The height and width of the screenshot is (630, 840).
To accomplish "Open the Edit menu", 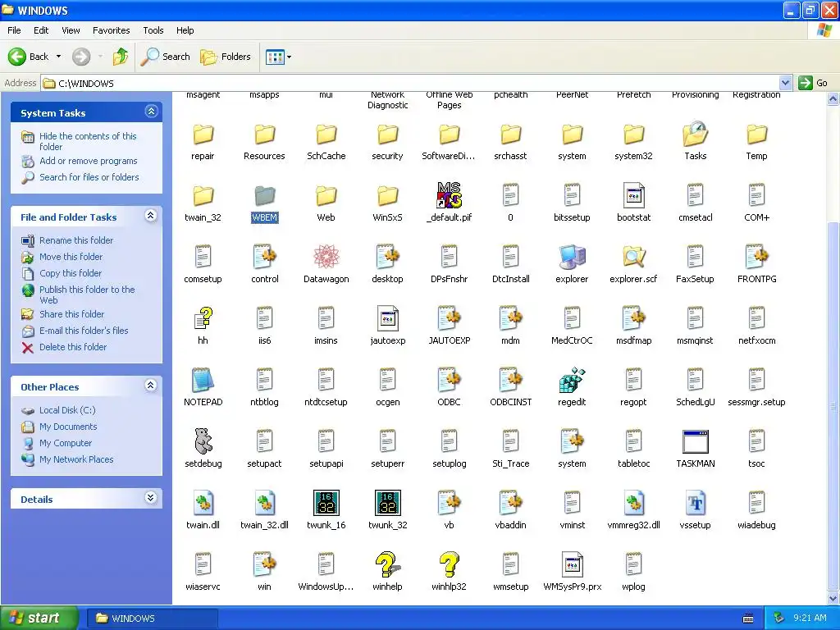I will coord(41,30).
